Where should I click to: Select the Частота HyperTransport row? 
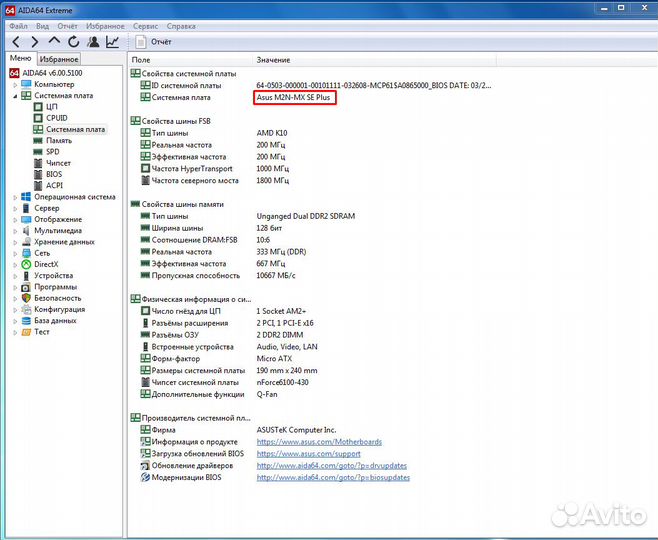pos(214,169)
